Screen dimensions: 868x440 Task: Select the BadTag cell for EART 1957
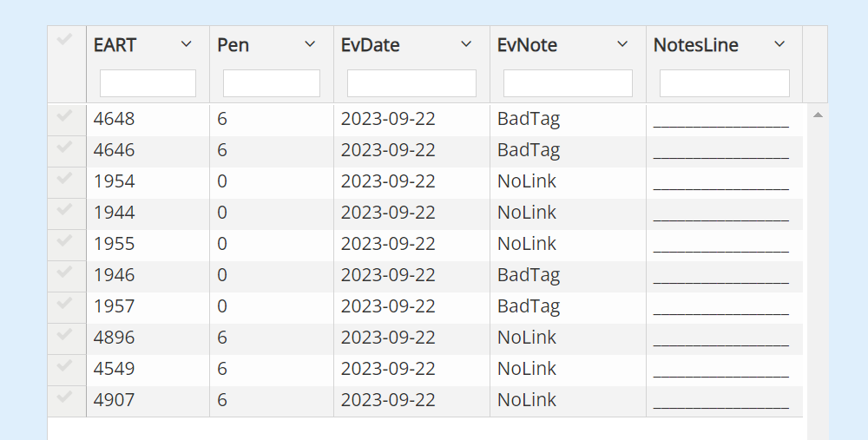pos(529,306)
